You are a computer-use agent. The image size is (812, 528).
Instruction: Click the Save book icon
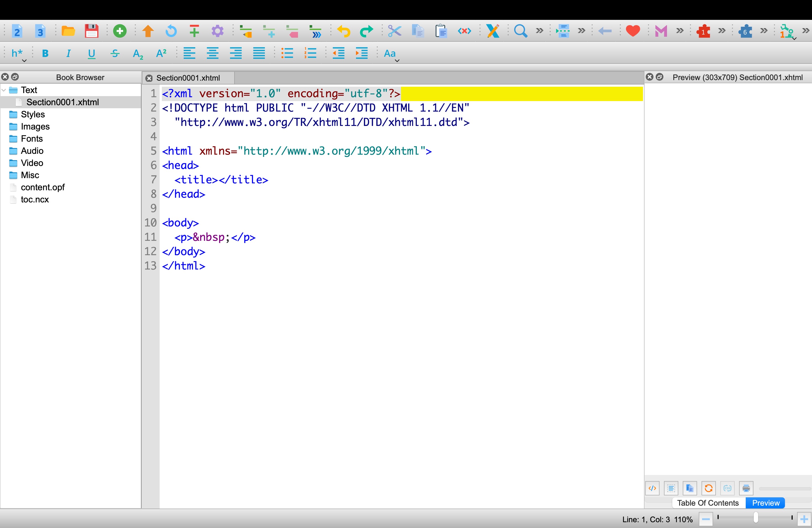click(x=91, y=31)
